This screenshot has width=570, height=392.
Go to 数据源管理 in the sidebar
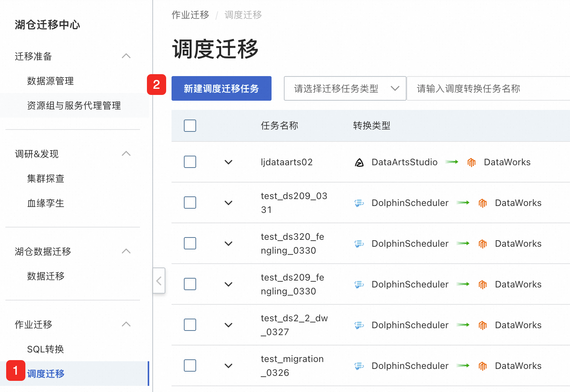coord(50,81)
